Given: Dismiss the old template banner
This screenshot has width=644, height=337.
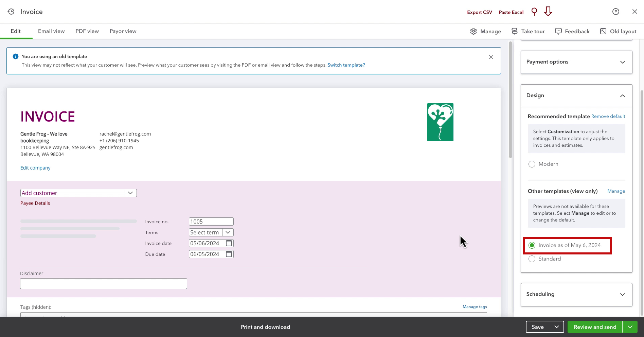Looking at the screenshot, I should coord(491,57).
